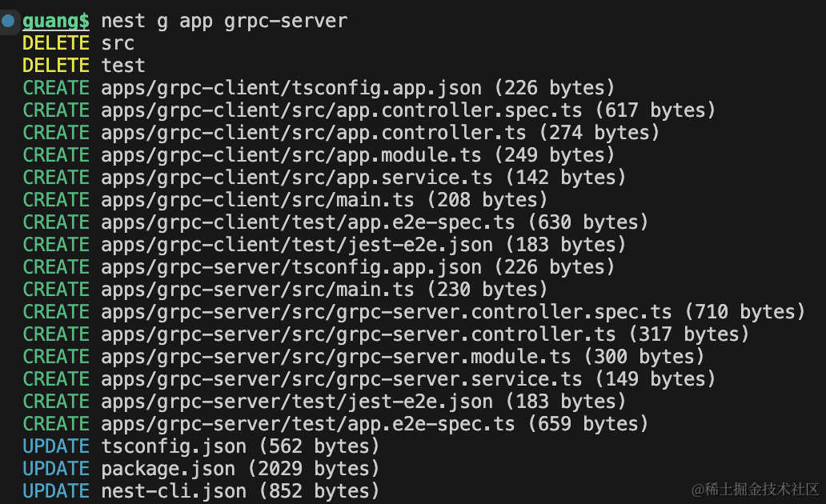The image size is (826, 504).
Task: Open apps/grpc-server/src/main.ts path
Action: click(258, 290)
